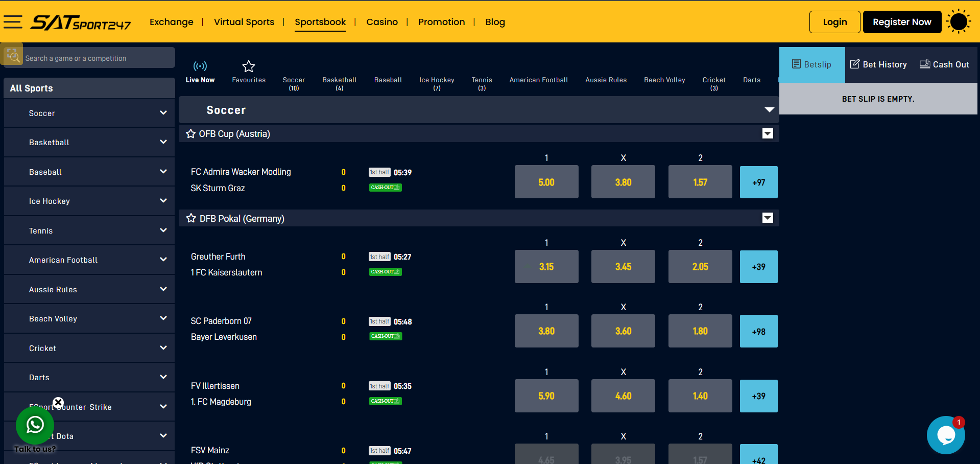This screenshot has width=980, height=464.
Task: Click the theme sun icon
Action: point(959,20)
